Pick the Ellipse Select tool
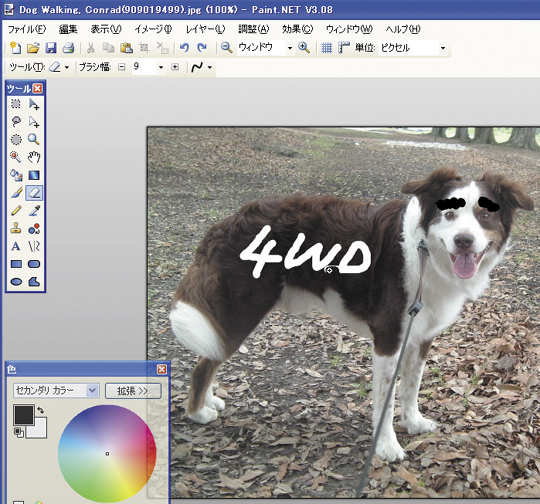 [16, 139]
